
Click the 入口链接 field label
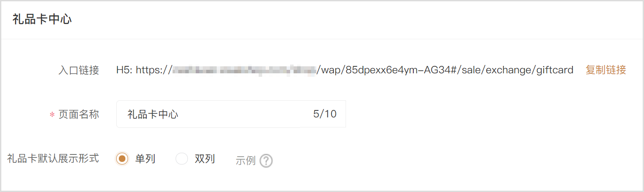point(79,70)
